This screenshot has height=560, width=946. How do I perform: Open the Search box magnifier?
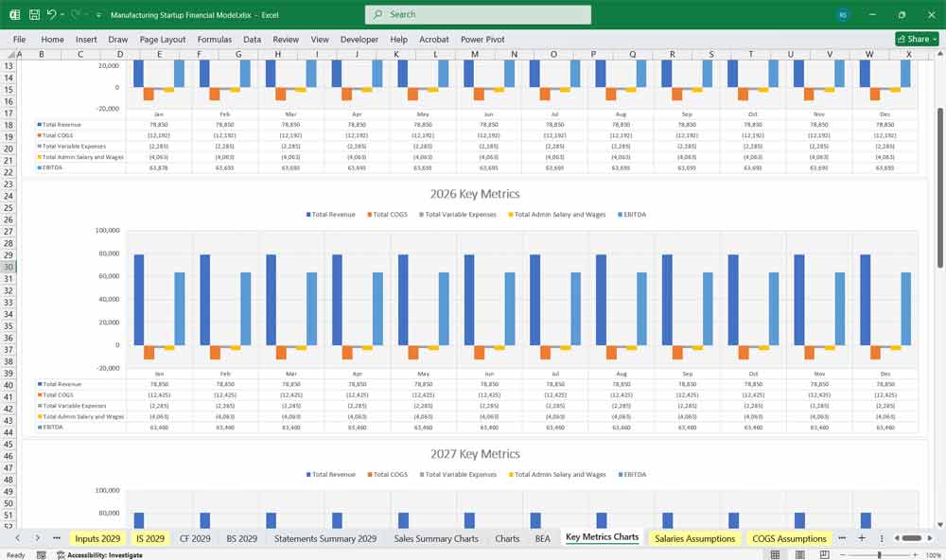pos(376,14)
